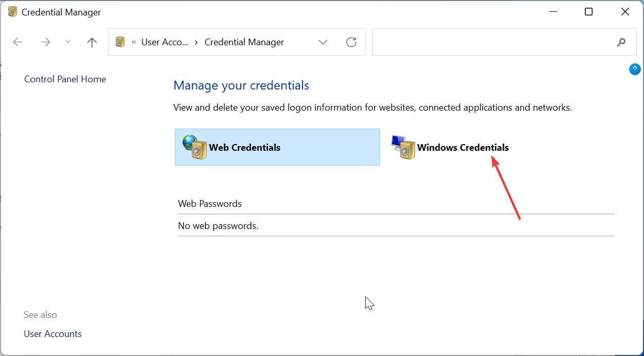Click the Forward navigation arrow
This screenshot has width=644, height=356.
[46, 42]
